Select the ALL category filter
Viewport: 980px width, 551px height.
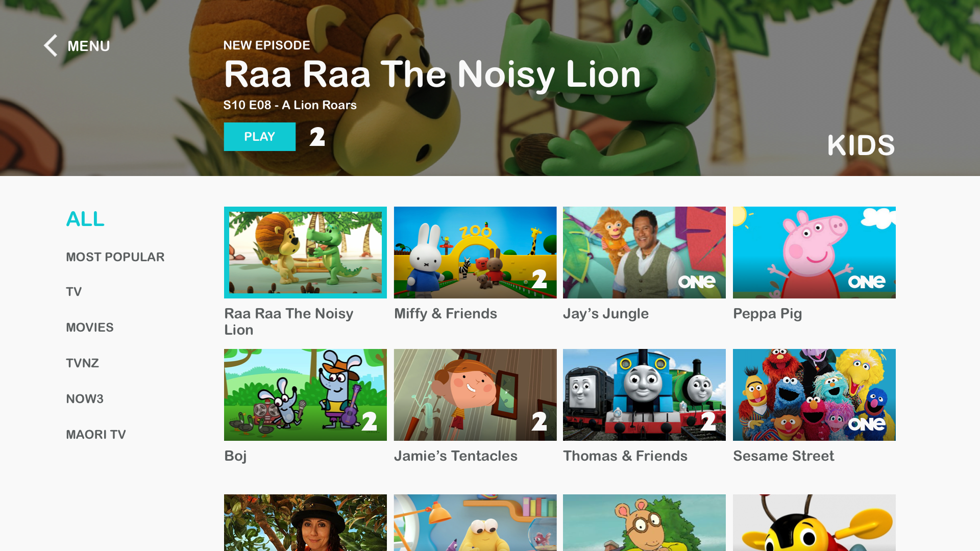[x=85, y=219]
